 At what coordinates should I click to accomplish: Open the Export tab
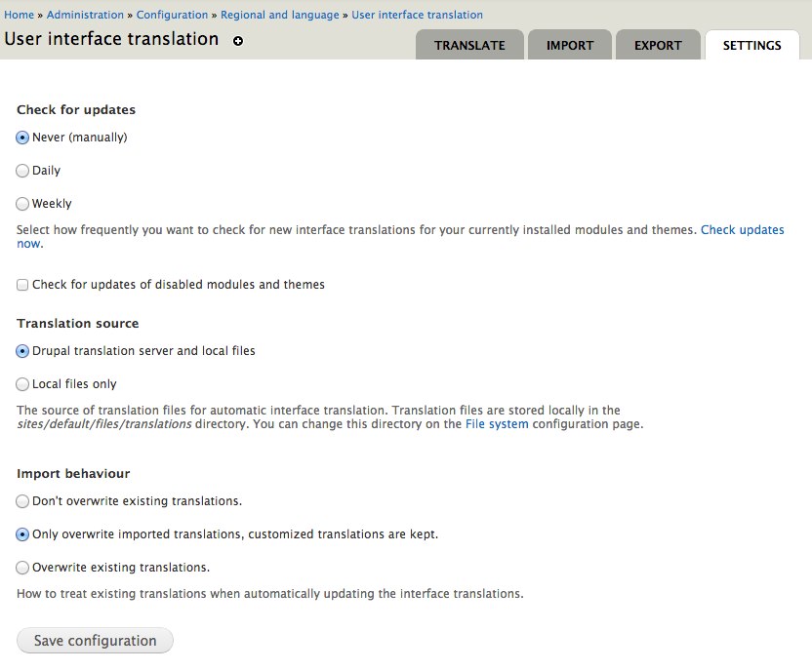pos(658,45)
